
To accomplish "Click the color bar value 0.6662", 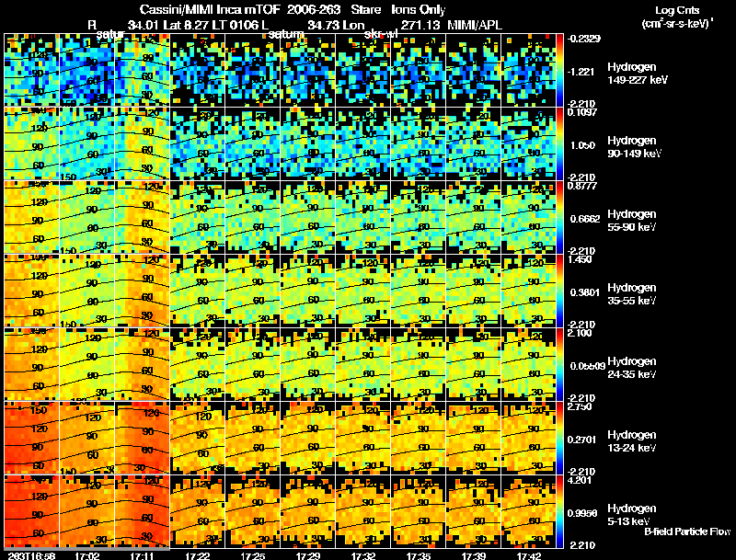I will coord(585,219).
